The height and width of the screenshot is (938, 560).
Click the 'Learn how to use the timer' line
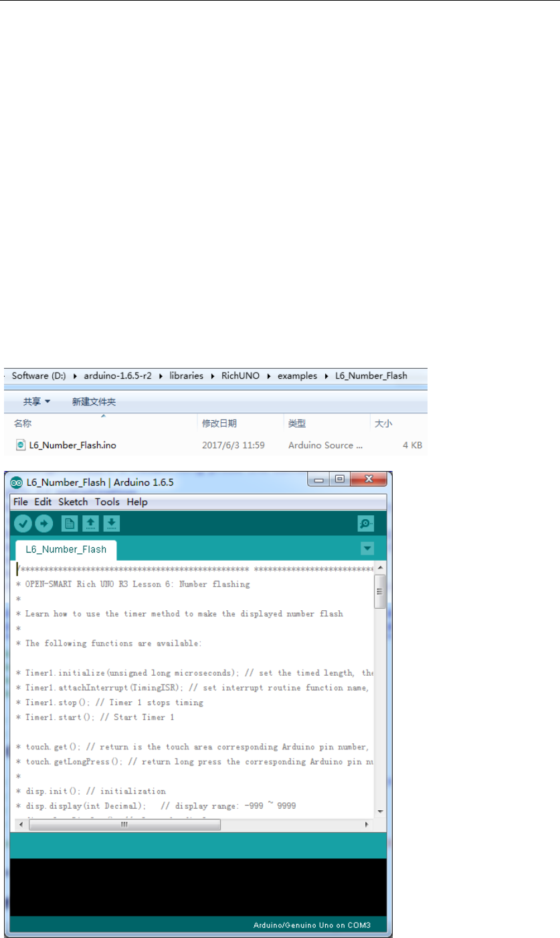[181, 614]
